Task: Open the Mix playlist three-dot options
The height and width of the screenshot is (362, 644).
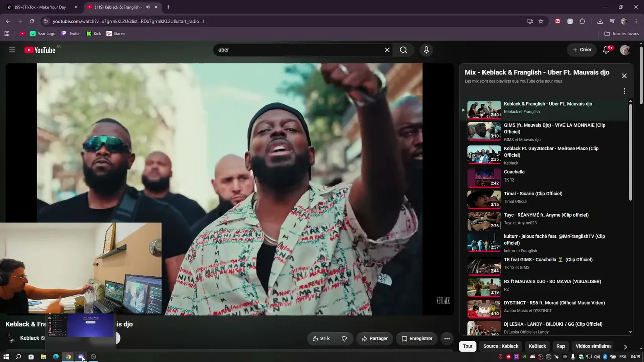Action: coord(624,92)
